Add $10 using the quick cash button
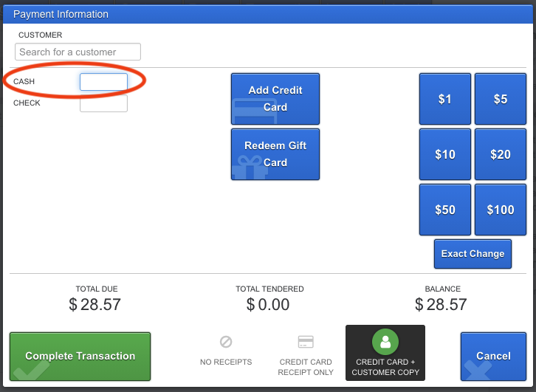This screenshot has height=392, width=536. [x=444, y=154]
